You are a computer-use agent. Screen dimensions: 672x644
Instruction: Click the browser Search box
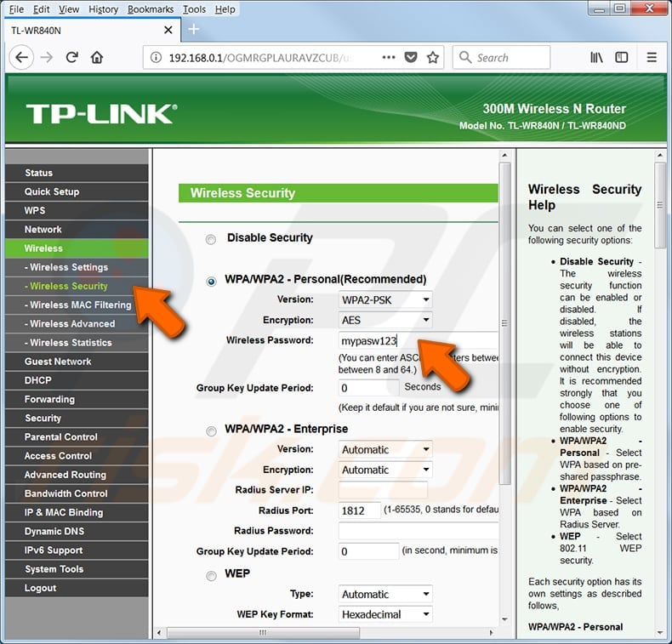click(x=501, y=57)
